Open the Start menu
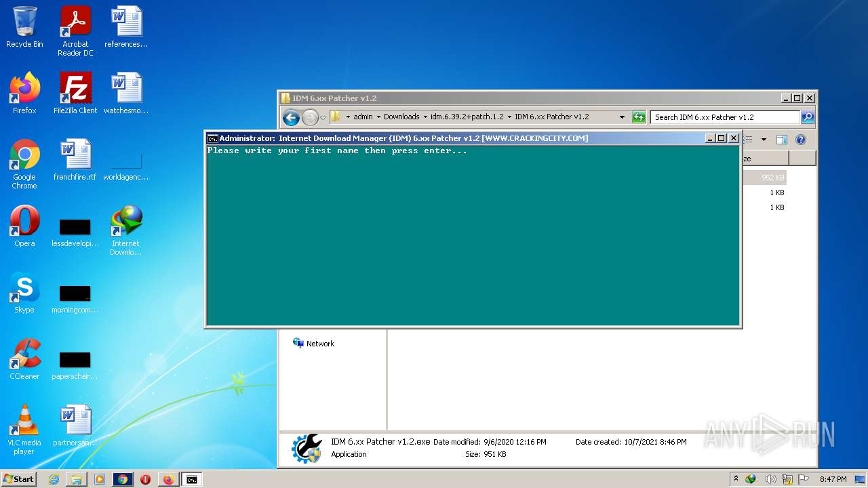Viewport: 868px width, 488px height. click(x=19, y=479)
